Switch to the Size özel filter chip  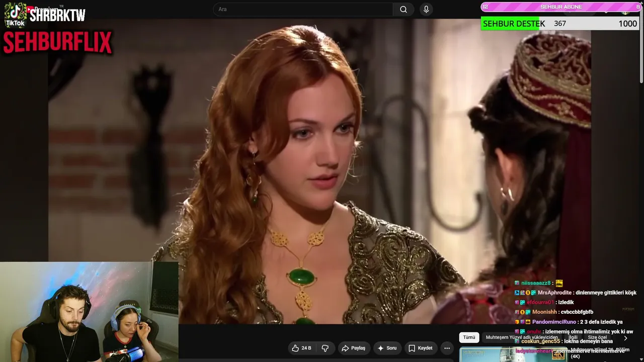(597, 337)
